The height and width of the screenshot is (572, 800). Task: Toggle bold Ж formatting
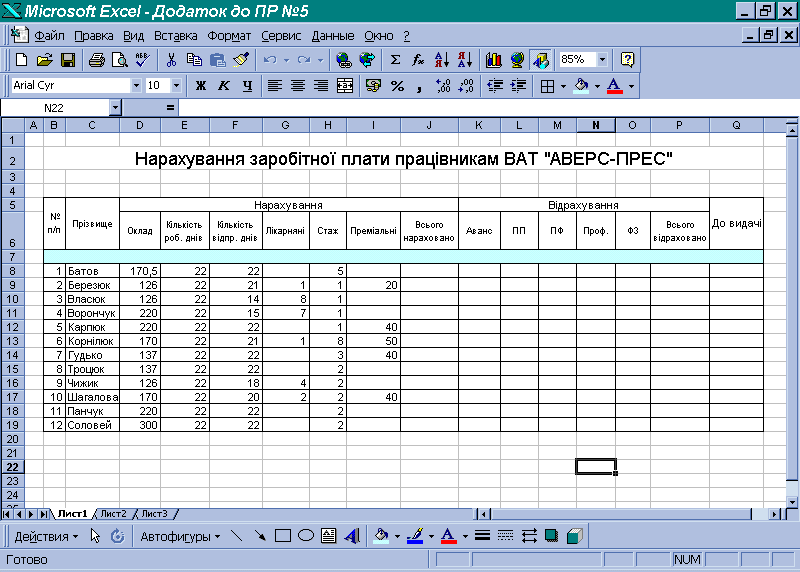[x=201, y=86]
